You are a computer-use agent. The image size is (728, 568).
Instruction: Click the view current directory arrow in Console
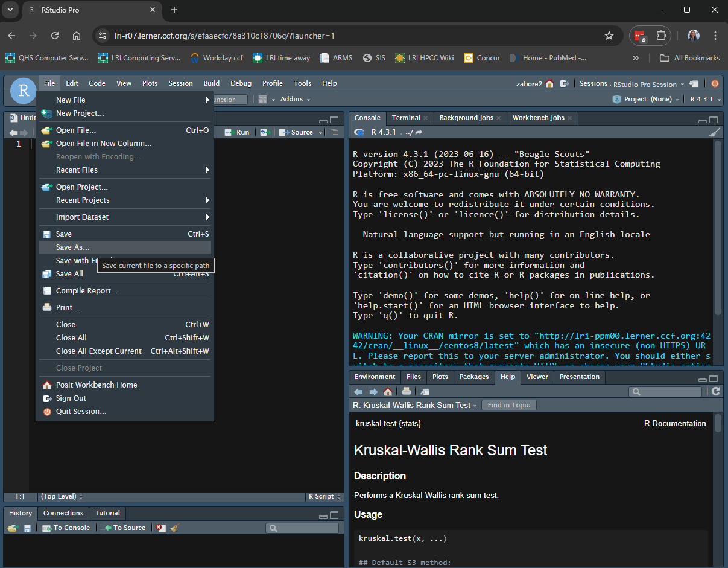[x=419, y=132]
